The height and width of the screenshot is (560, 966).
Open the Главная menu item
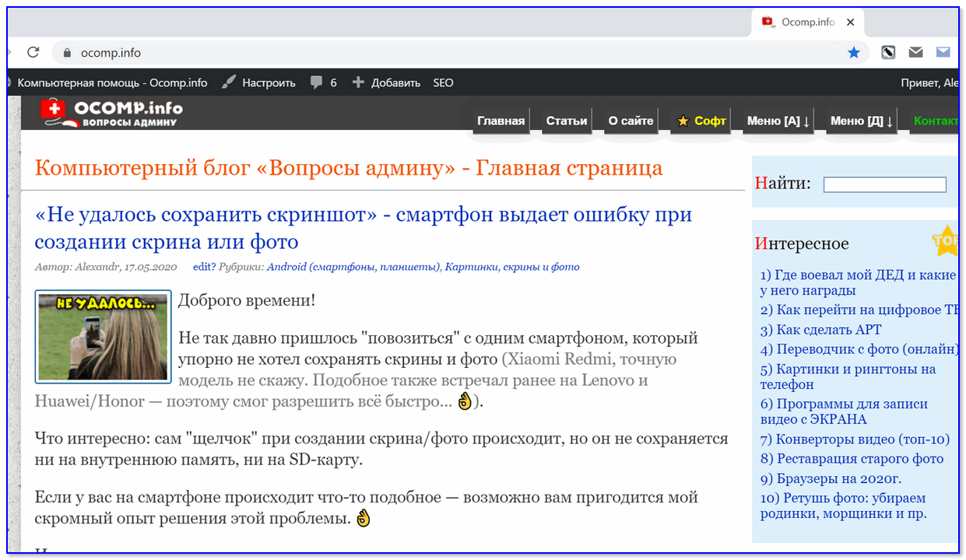click(501, 121)
